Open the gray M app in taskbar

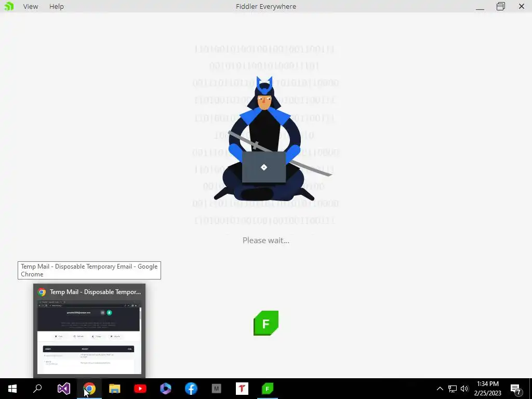tap(217, 389)
